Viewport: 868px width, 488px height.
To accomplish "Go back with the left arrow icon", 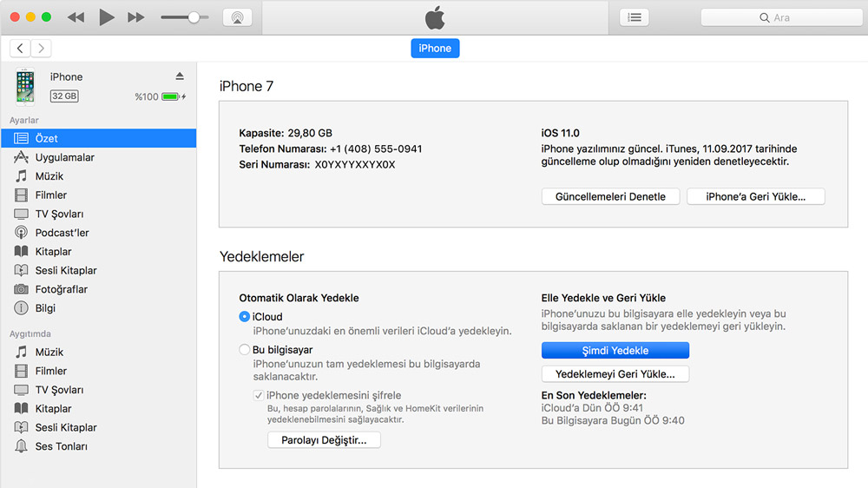I will pyautogui.click(x=20, y=48).
